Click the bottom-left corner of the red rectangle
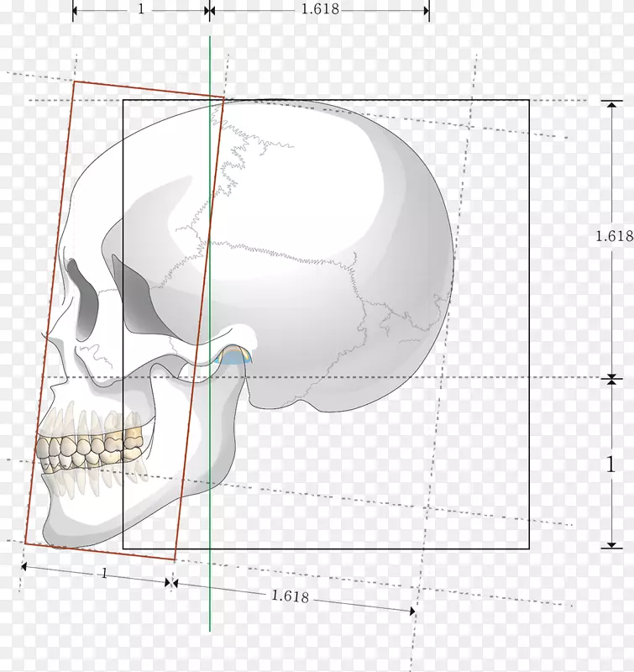Screen dimensions: 634x672 click(25, 543)
